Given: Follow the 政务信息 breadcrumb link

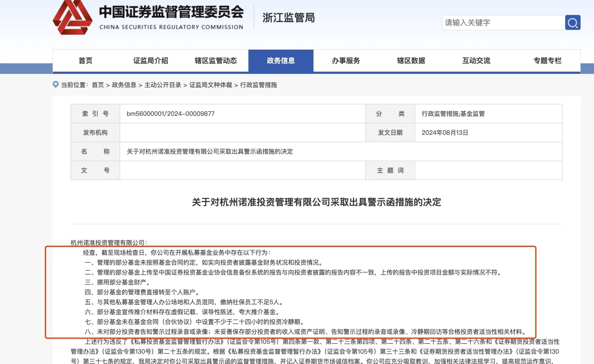Looking at the screenshot, I should 124,85.
